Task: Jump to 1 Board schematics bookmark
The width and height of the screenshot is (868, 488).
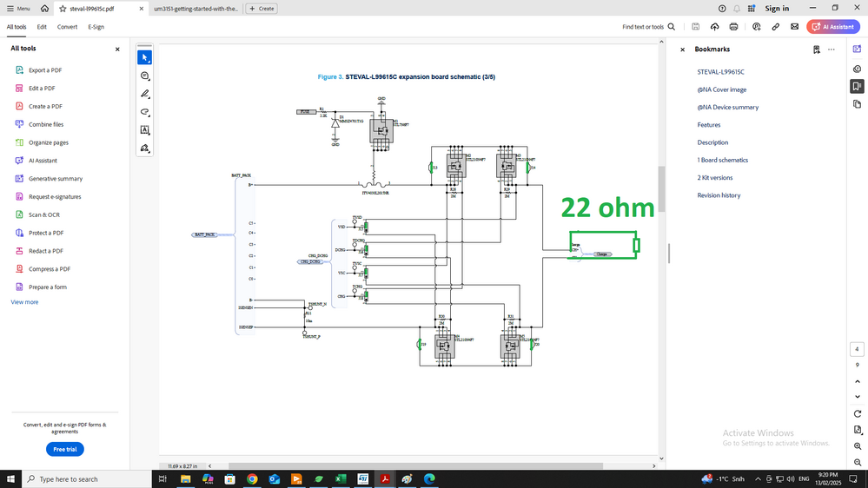Action: click(722, 160)
